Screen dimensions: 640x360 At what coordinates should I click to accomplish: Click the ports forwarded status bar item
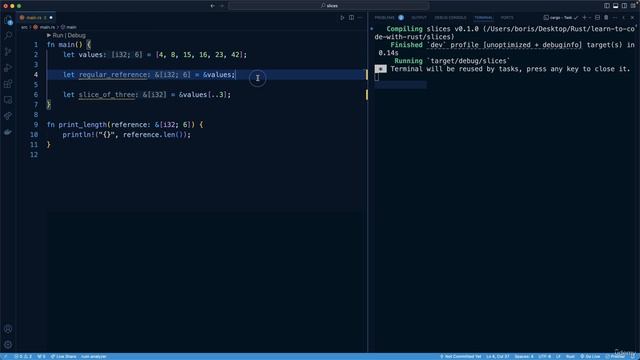tap(41, 356)
